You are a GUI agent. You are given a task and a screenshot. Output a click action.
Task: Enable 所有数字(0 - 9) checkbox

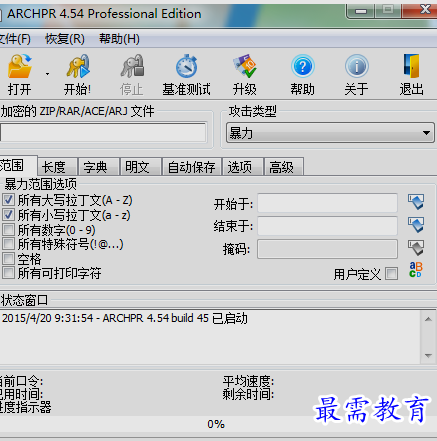click(8, 229)
